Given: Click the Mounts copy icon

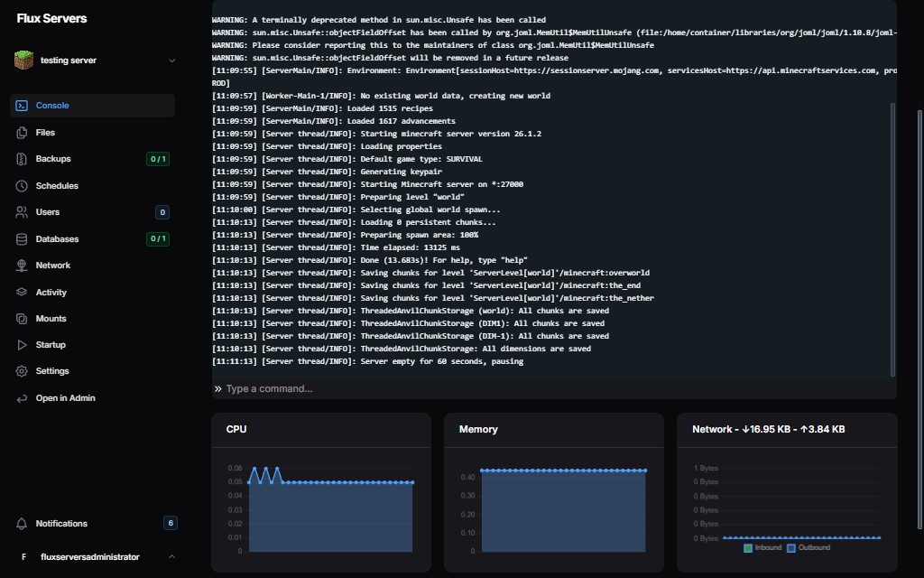Looking at the screenshot, I should pyautogui.click(x=22, y=319).
